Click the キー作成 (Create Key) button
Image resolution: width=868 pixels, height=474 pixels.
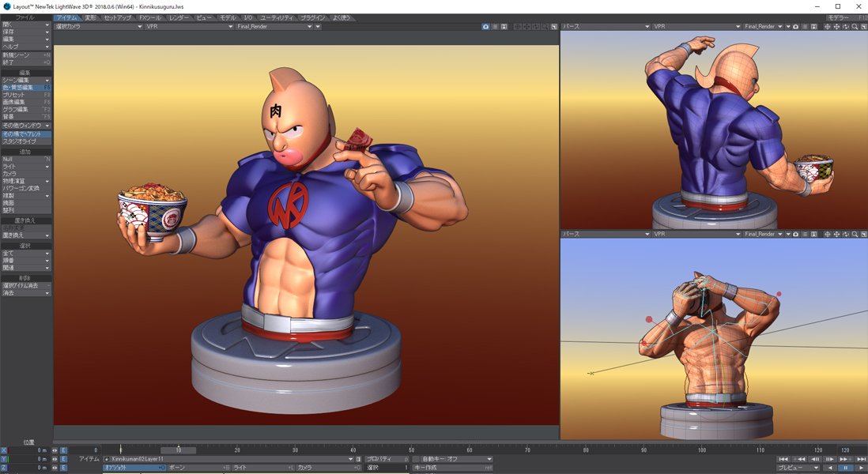click(453, 468)
